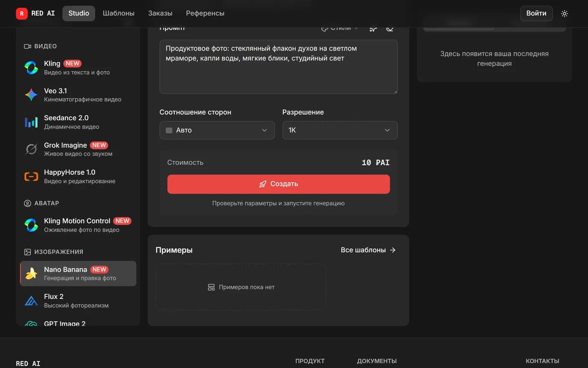This screenshot has width=588, height=368.
Task: Click the ПРОДУКТ footer heading
Action: click(310, 361)
